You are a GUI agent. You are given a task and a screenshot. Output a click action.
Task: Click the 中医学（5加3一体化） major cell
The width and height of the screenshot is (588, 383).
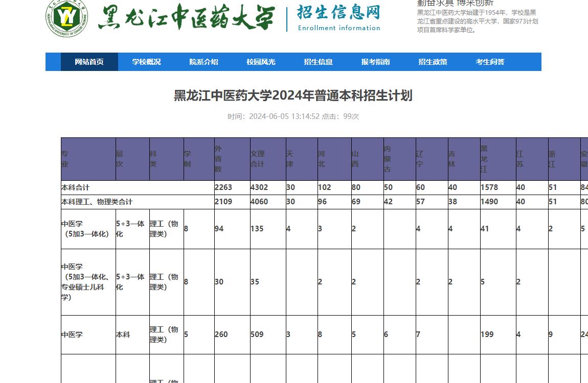[x=88, y=229]
